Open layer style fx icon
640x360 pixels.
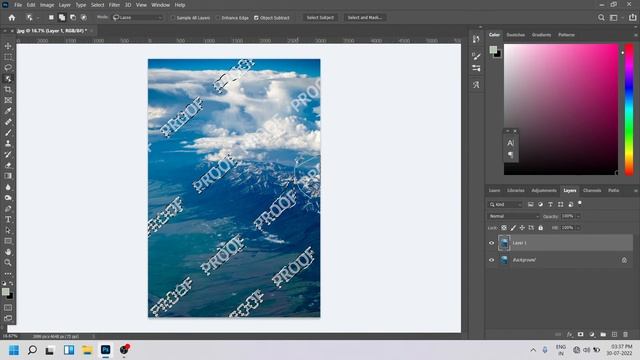[x=569, y=334]
